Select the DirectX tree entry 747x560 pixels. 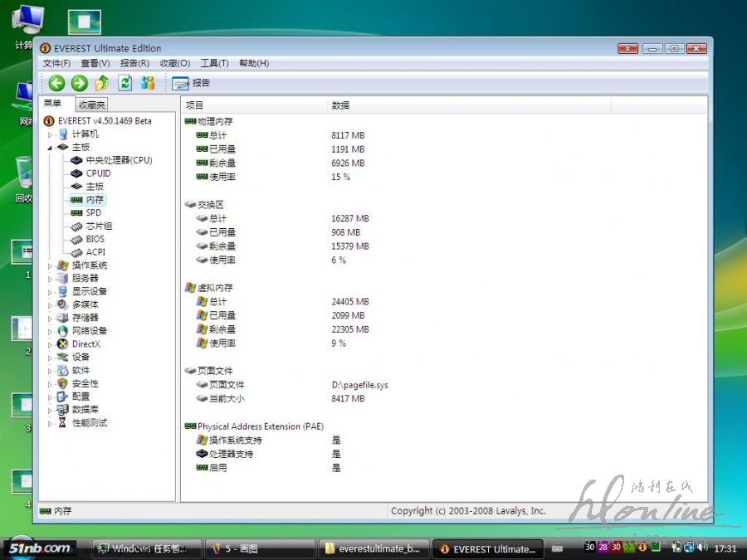(85, 344)
